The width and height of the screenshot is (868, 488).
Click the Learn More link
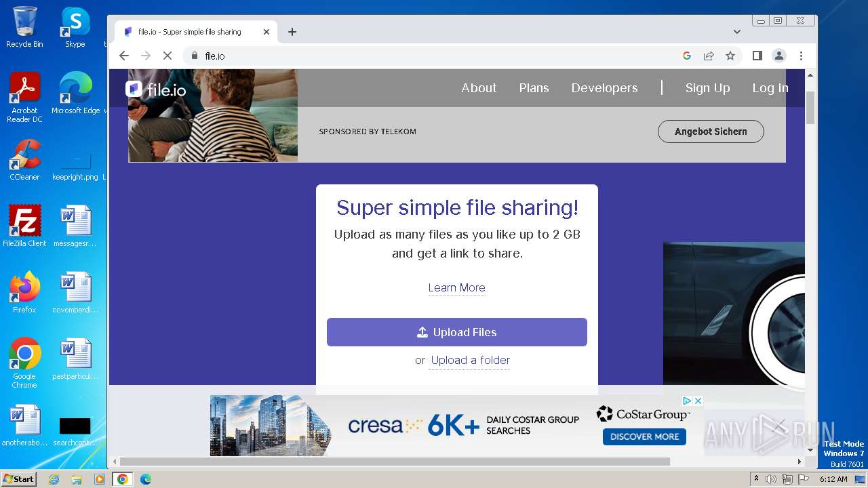[x=456, y=287]
